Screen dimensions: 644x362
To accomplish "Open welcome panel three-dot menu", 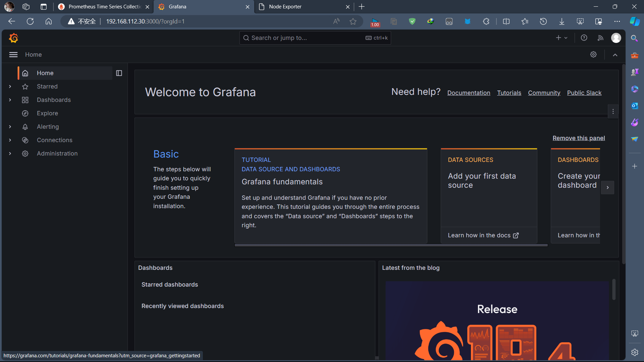I will [613, 112].
